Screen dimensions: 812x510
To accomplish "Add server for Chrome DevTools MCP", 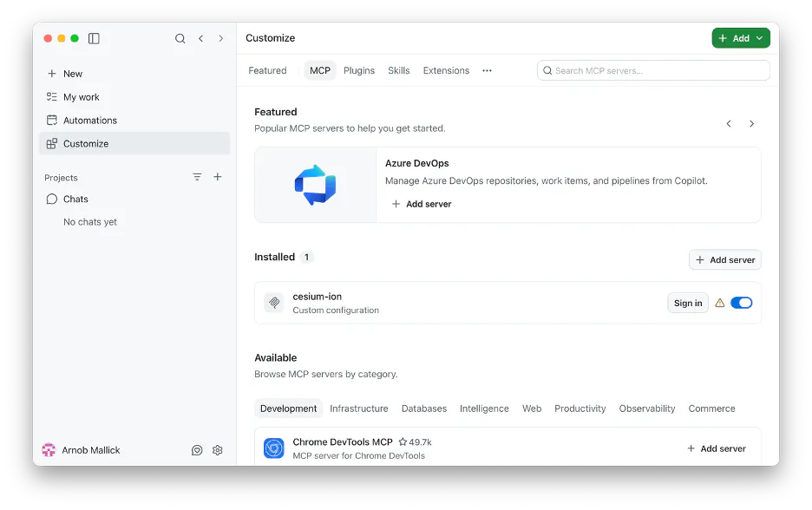I will [x=717, y=448].
